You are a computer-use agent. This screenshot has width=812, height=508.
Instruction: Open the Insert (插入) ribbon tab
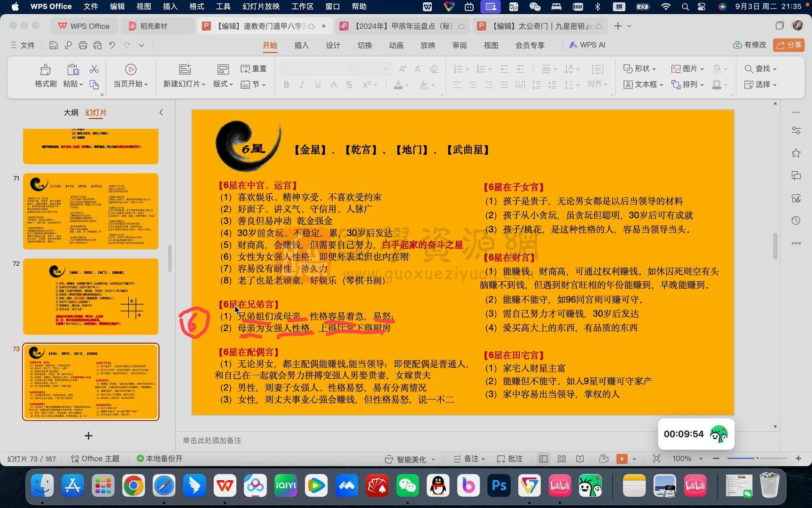301,45
